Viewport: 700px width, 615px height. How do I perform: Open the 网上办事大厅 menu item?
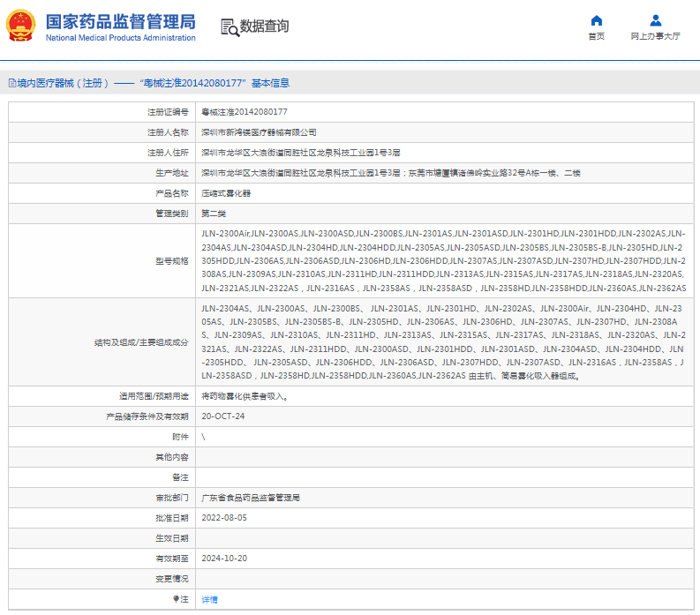click(x=655, y=36)
